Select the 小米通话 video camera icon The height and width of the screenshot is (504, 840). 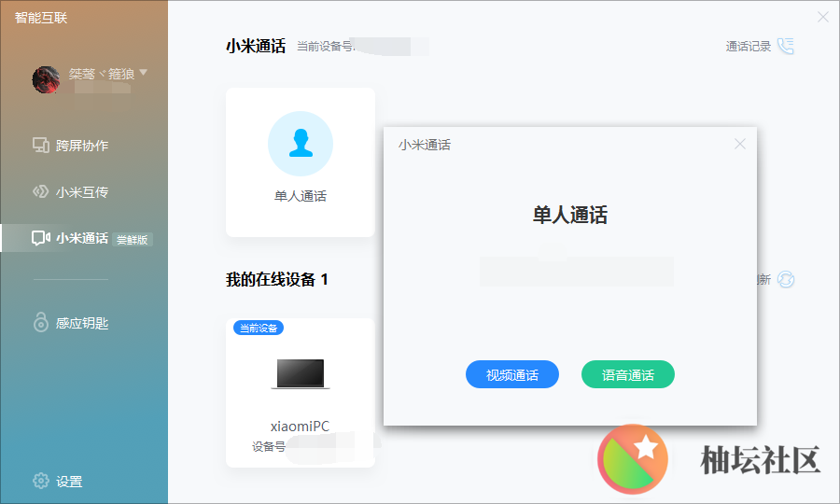40,238
